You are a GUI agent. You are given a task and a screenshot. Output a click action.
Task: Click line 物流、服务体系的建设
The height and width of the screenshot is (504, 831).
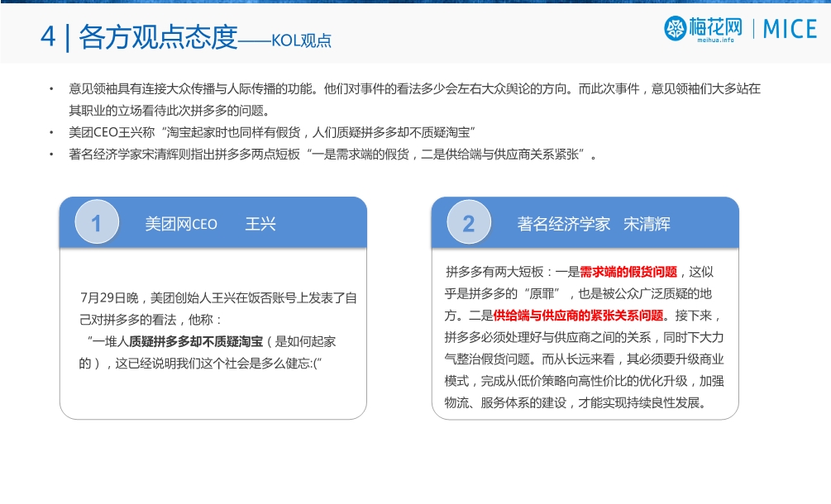point(576,403)
